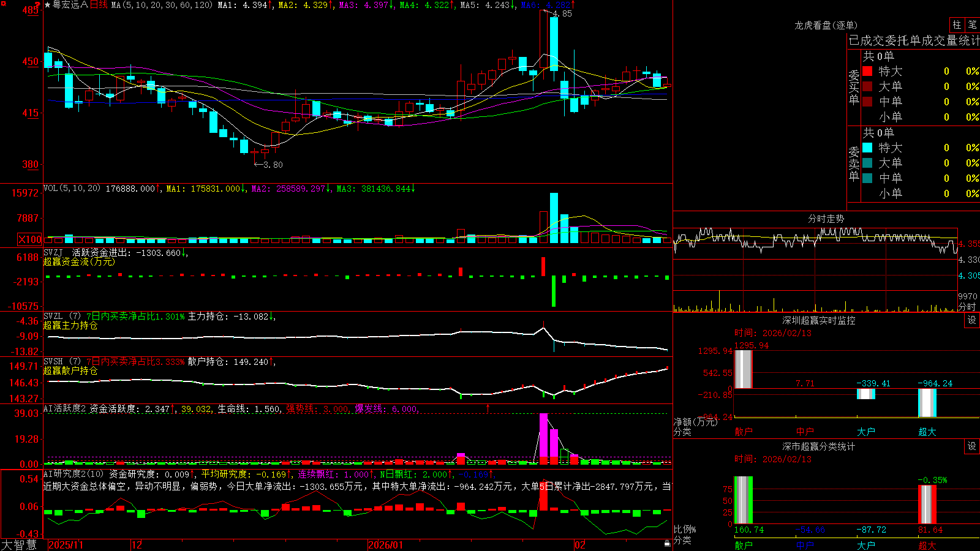The width and height of the screenshot is (980, 551).
Task: Click the red question mark help icon
Action: 38,5
